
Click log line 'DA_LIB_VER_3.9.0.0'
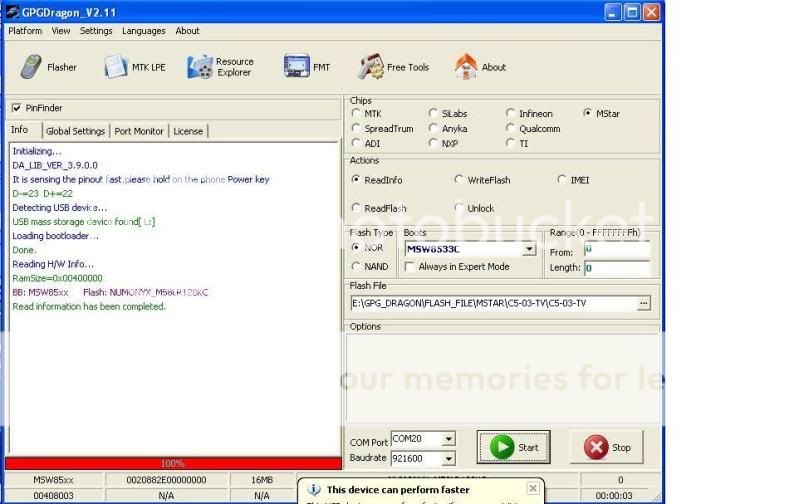coord(55,165)
